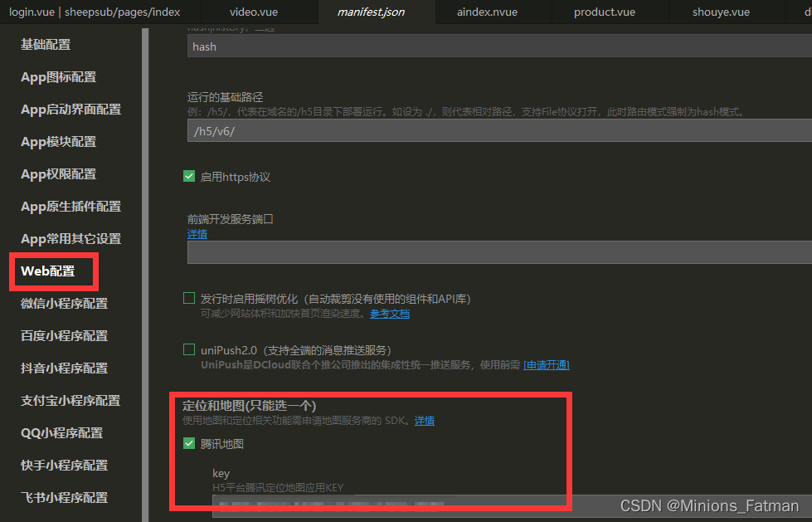This screenshot has height=522, width=812.
Task: Select 支付宝小程序配置 section
Action: [71, 401]
